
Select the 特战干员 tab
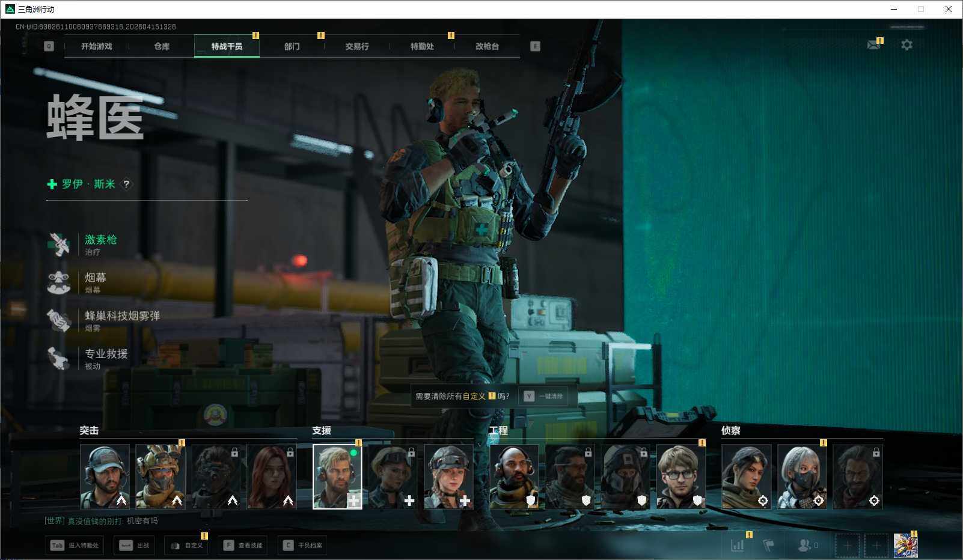pos(227,46)
